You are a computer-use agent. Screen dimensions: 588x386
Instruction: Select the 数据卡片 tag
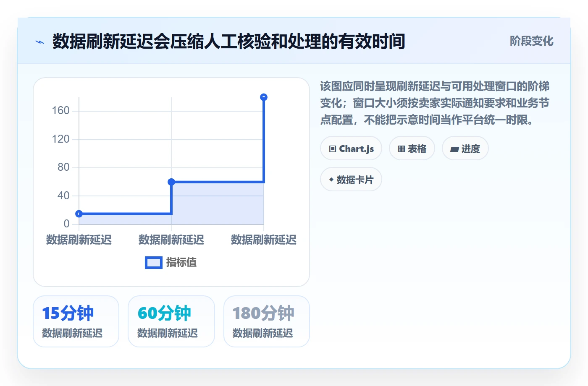(351, 180)
